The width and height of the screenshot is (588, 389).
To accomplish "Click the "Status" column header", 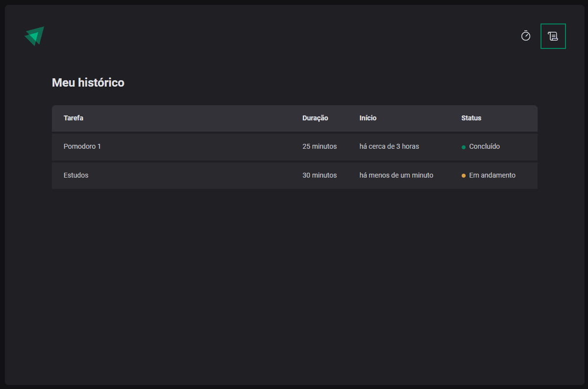I will tap(471, 118).
